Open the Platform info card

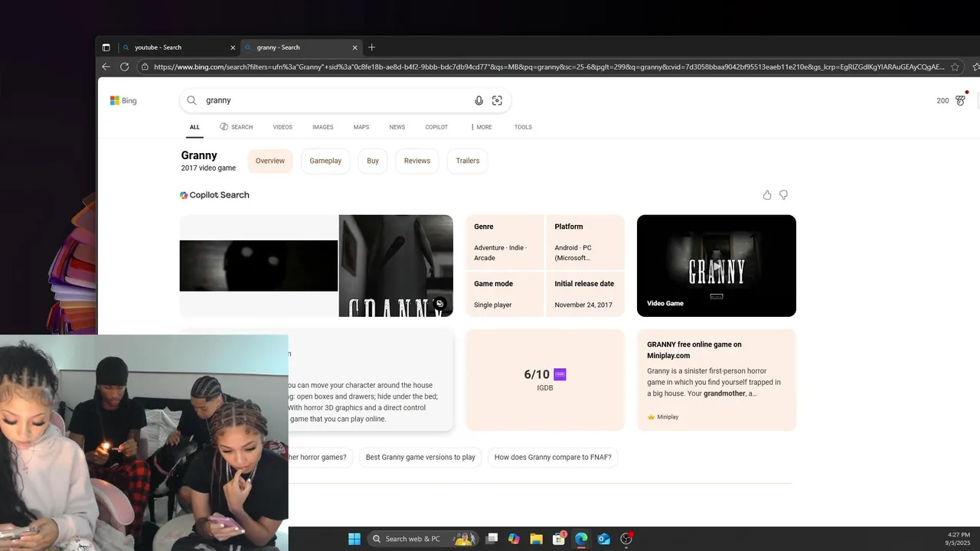click(x=585, y=242)
